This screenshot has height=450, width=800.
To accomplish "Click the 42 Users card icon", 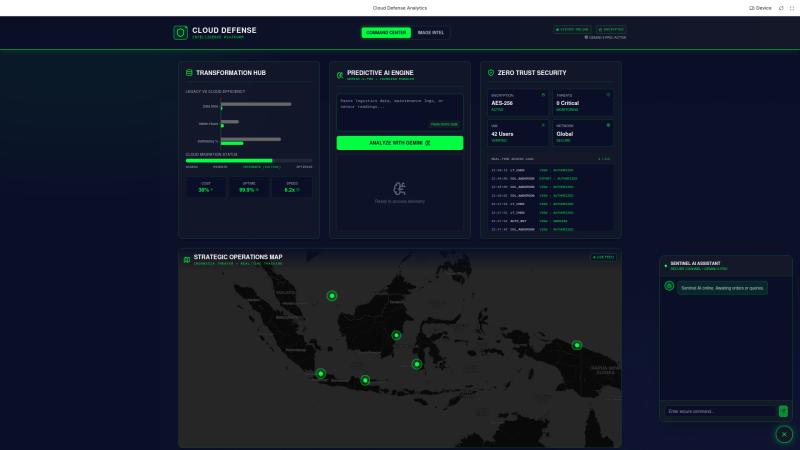I will pos(543,125).
